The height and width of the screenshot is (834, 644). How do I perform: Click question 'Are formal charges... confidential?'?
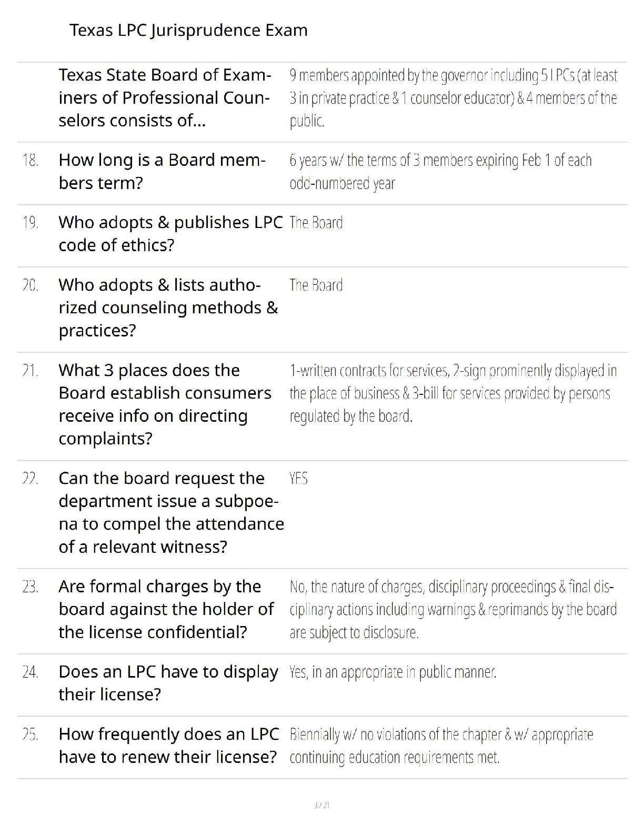tap(166, 609)
